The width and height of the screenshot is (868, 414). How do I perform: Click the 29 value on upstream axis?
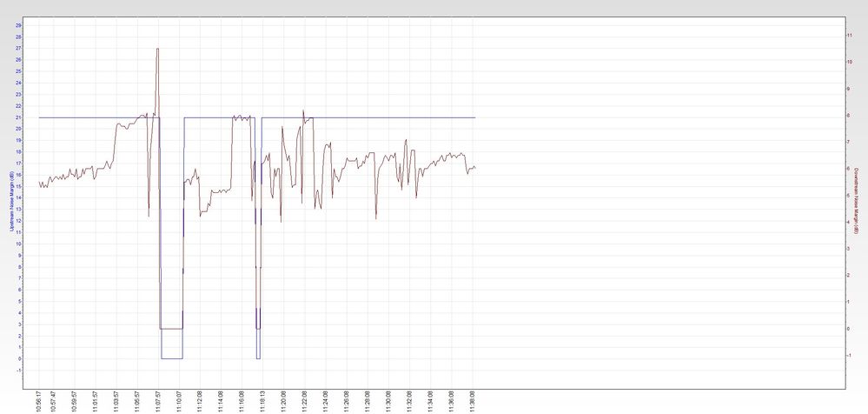coord(19,25)
